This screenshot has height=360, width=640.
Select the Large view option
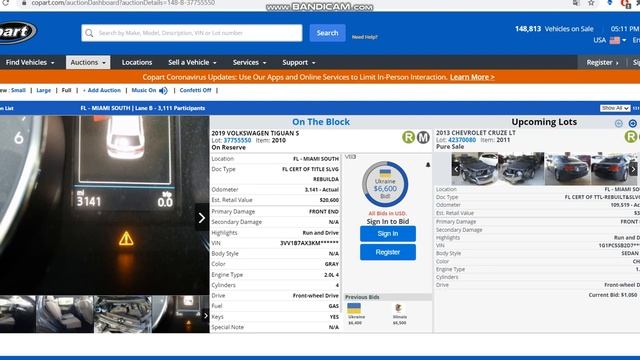pyautogui.click(x=44, y=90)
